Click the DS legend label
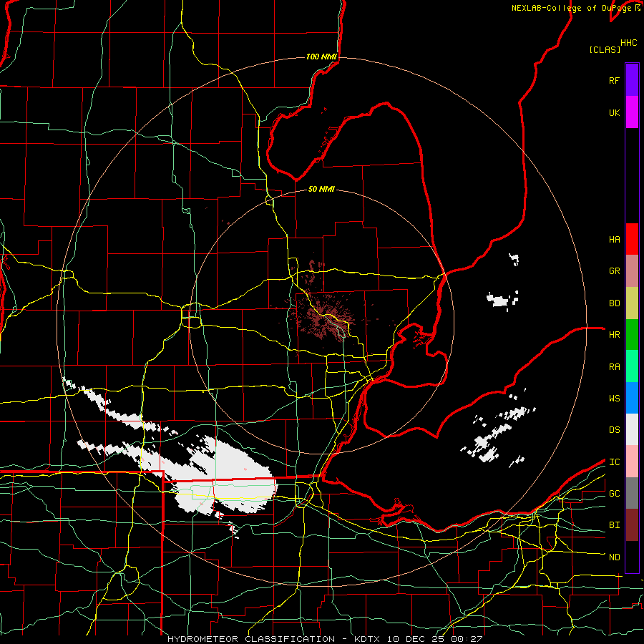Viewport: 644px width, 644px height. (614, 430)
